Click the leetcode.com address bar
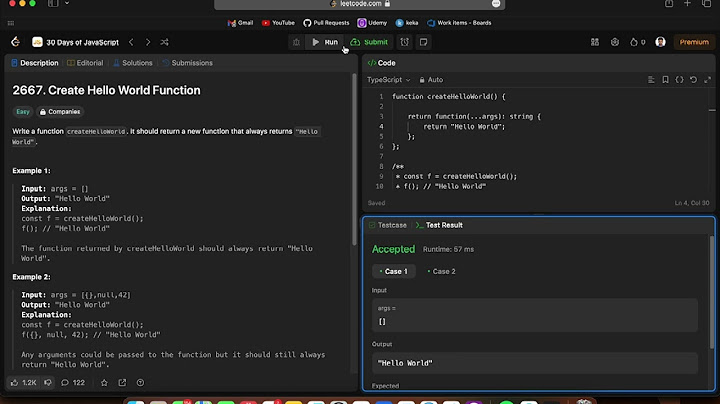Image resolution: width=720 pixels, height=404 pixels. coord(360,4)
